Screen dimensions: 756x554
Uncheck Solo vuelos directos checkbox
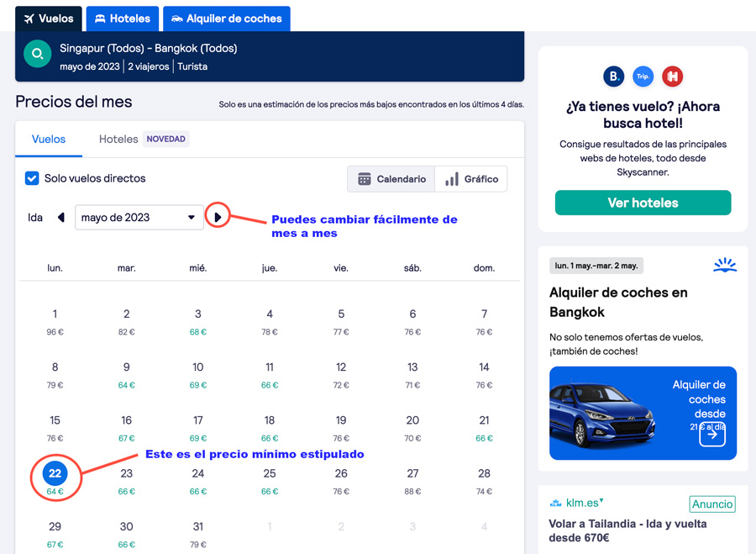click(x=32, y=178)
